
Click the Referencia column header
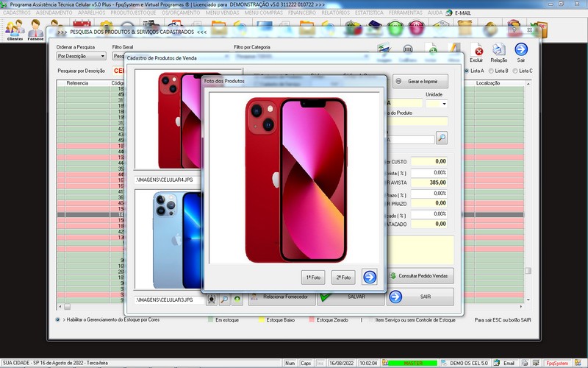pos(78,83)
